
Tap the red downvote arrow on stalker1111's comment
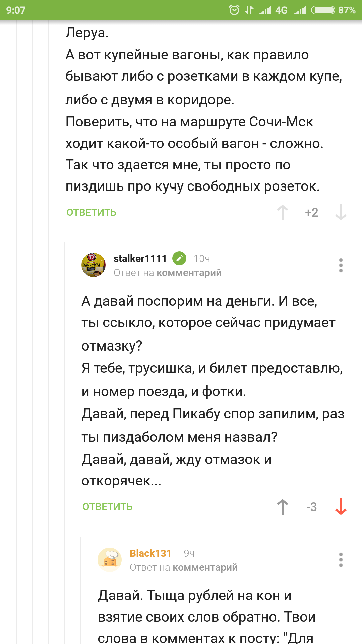coord(341,507)
